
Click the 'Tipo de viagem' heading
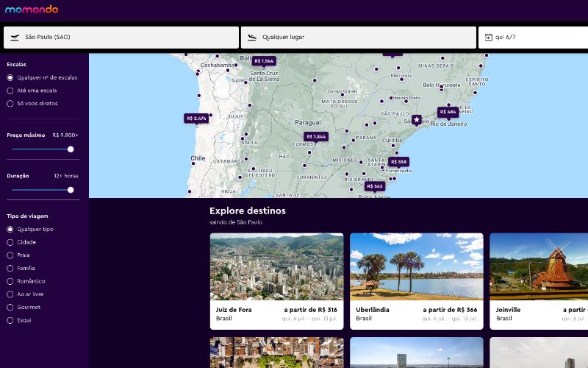27,216
